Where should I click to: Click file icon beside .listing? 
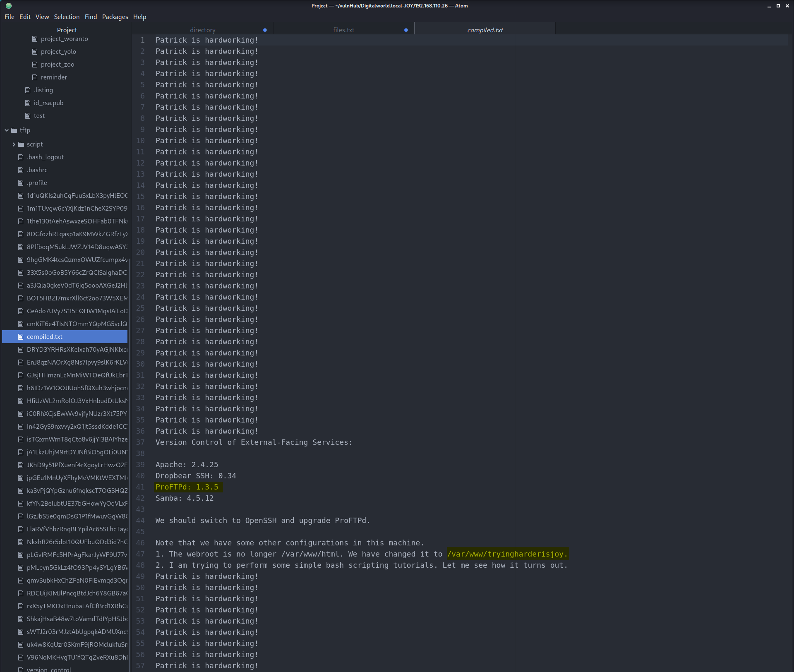[x=28, y=90]
